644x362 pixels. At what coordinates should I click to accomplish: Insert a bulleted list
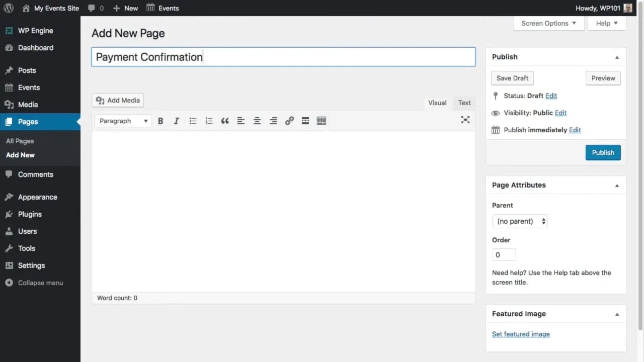[x=193, y=121]
